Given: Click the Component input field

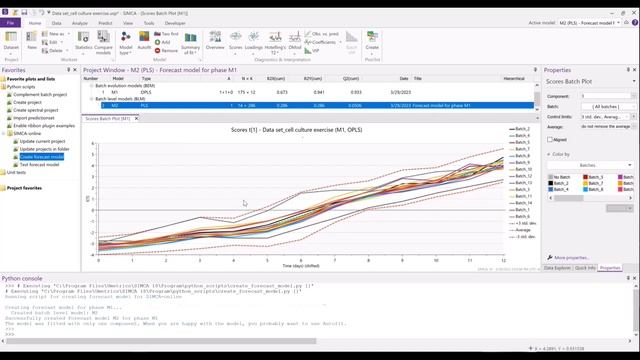Looking at the screenshot, I should [606, 96].
